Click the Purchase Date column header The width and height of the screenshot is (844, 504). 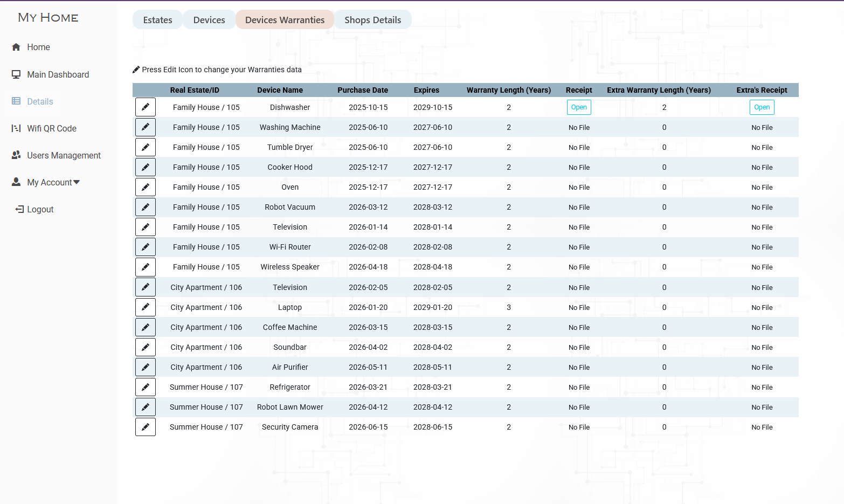coord(363,90)
